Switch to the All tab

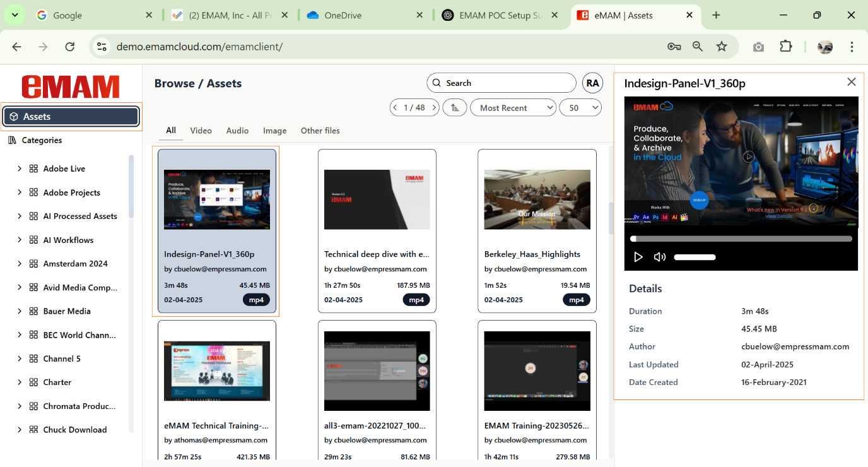171,131
